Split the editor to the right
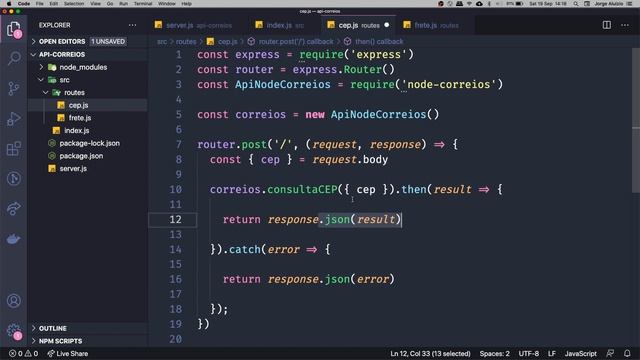Image resolution: width=640 pixels, height=360 pixels. 607,25
